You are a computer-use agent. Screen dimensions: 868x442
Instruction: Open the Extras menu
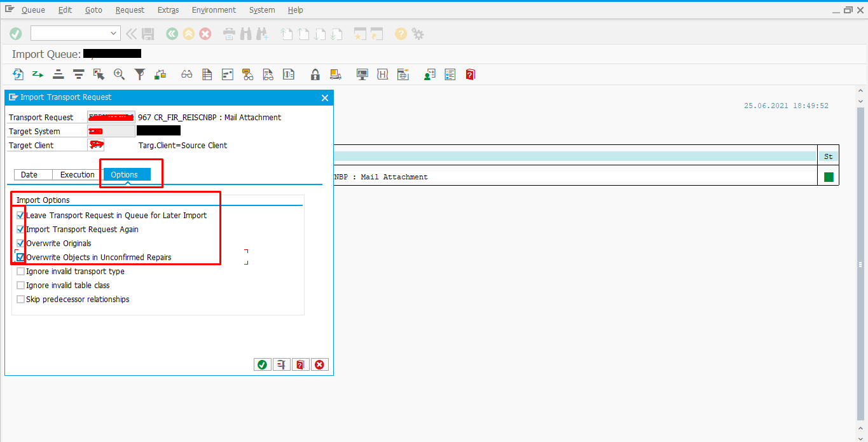point(168,10)
